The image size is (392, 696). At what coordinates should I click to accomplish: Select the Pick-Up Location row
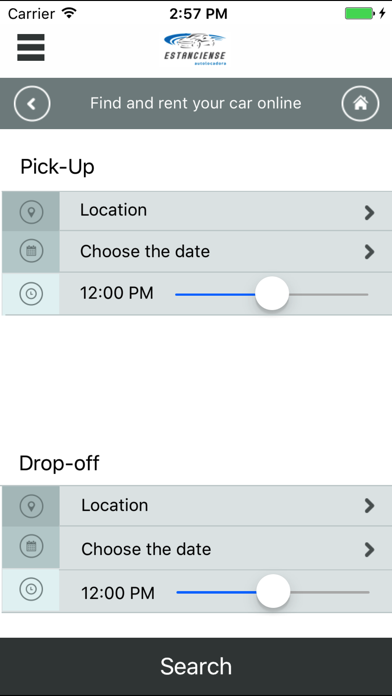pyautogui.click(x=197, y=211)
